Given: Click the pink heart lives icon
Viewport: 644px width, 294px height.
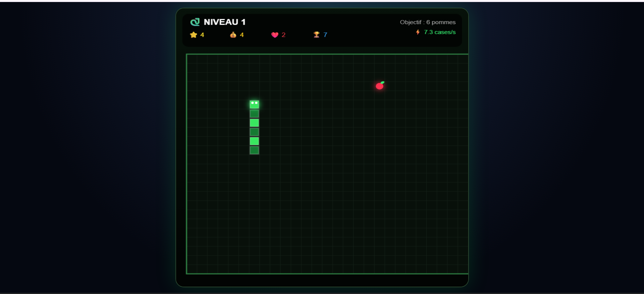Looking at the screenshot, I should 275,35.
